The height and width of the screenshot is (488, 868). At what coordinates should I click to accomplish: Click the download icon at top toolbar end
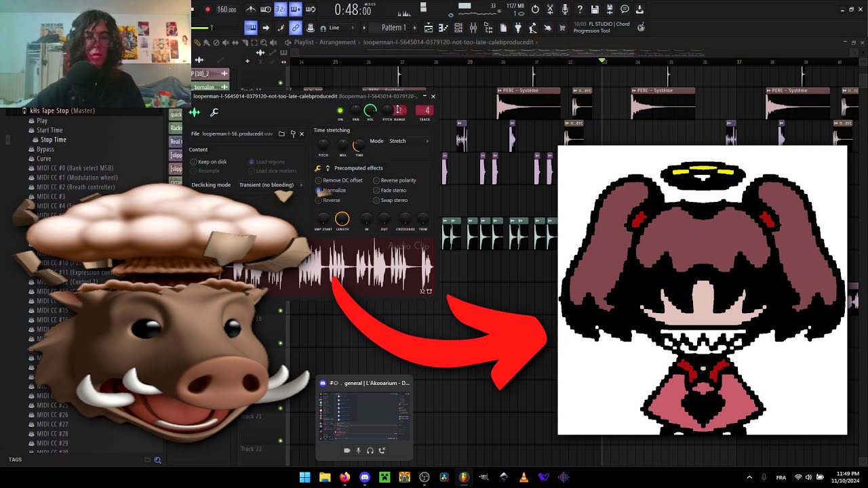tap(639, 9)
